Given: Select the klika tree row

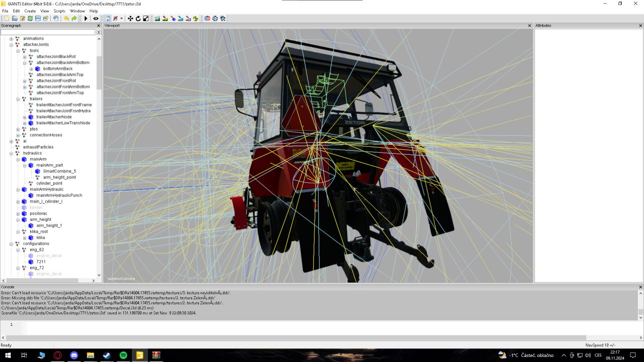Looking at the screenshot, I should point(40,238).
